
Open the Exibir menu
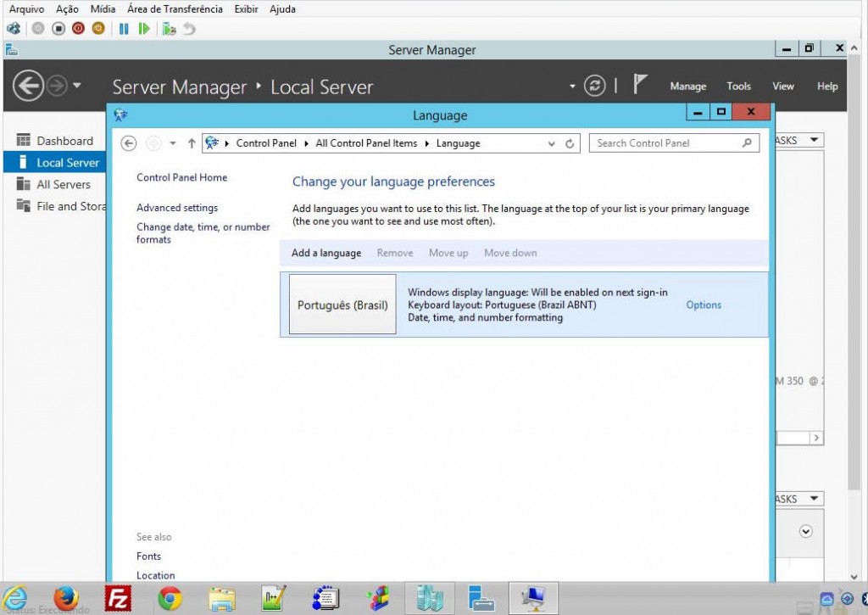click(x=246, y=8)
